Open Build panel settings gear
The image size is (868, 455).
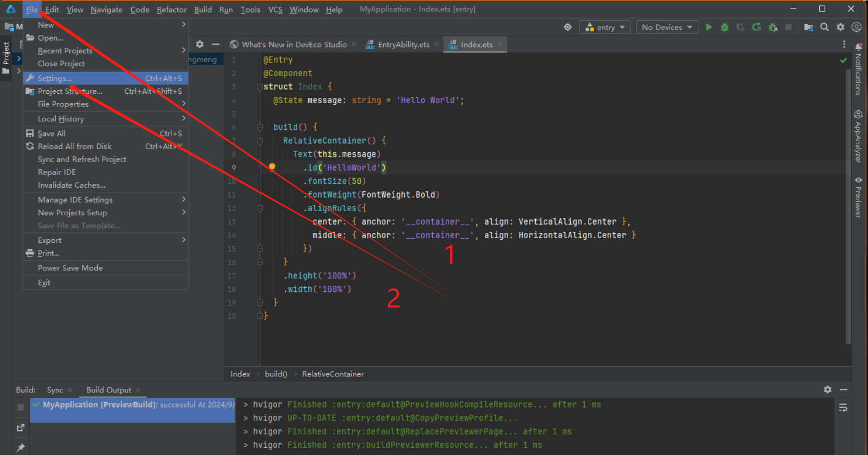tap(827, 389)
